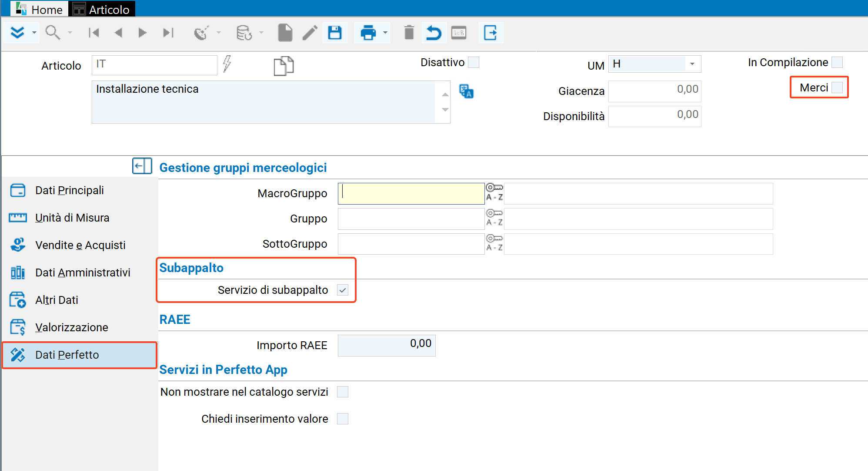Image resolution: width=868 pixels, height=471 pixels.
Task: Create a new document
Action: click(285, 33)
